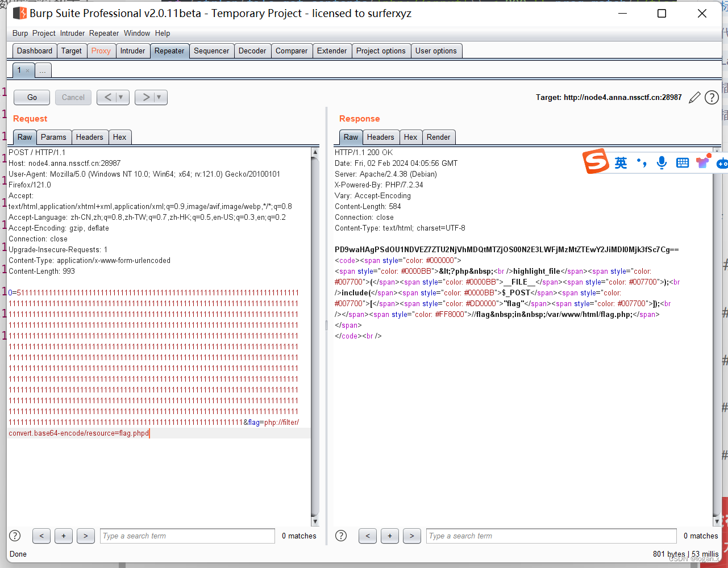Click the Cancel button

[73, 97]
